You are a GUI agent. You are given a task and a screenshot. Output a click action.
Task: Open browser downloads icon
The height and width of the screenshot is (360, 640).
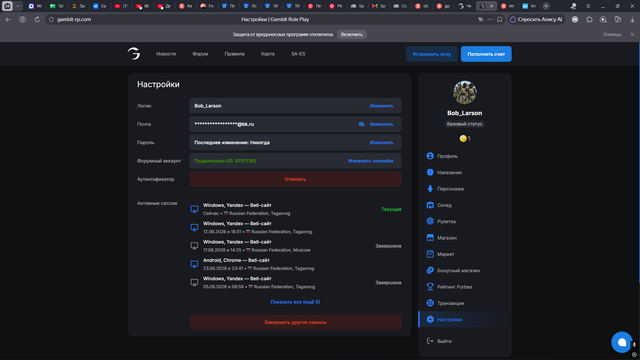pos(632,19)
